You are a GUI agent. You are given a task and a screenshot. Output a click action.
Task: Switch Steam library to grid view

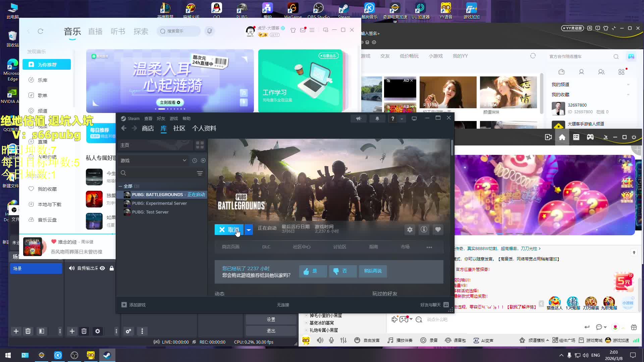coord(200,145)
